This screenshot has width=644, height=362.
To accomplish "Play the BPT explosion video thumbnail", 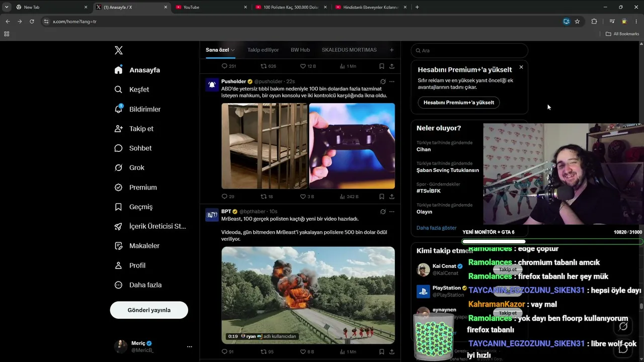I will pyautogui.click(x=308, y=295).
